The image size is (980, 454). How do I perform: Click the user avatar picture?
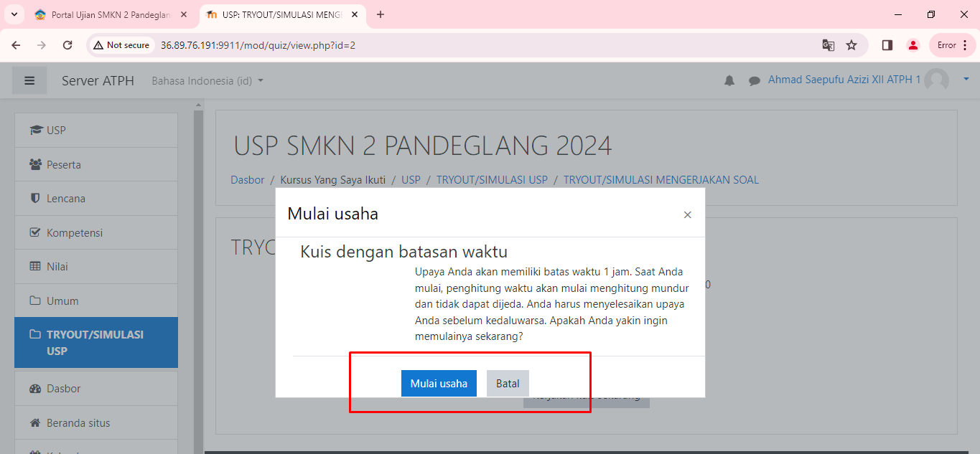[x=936, y=80]
